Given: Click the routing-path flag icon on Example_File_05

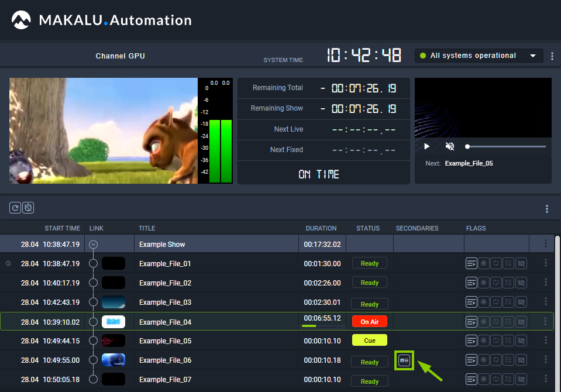Looking at the screenshot, I should (x=508, y=341).
